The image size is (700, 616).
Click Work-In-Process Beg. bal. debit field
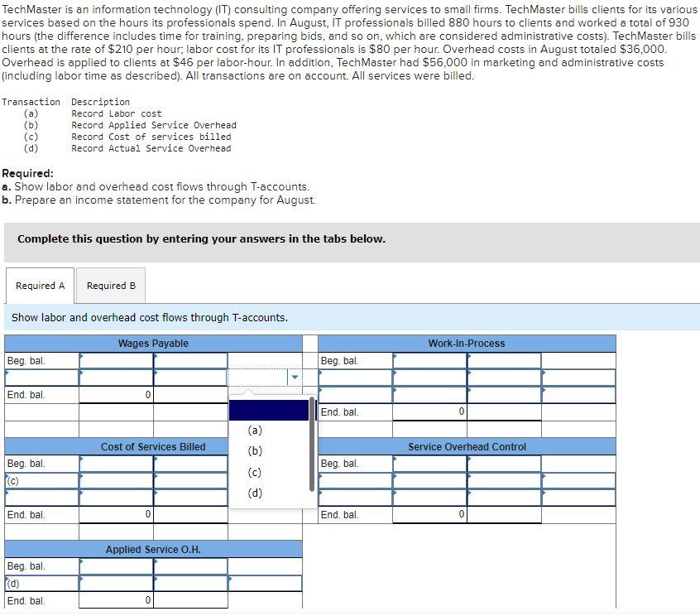430,360
